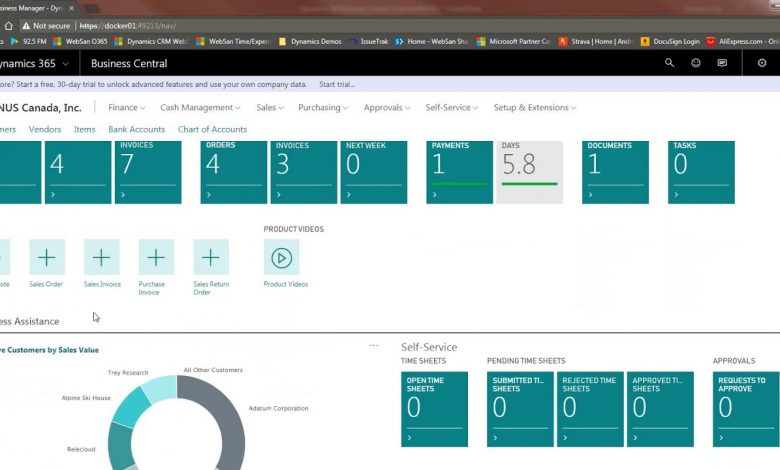780x470 pixels.
Task: Click the Not secure warning icon
Action: pyautogui.click(x=26, y=25)
